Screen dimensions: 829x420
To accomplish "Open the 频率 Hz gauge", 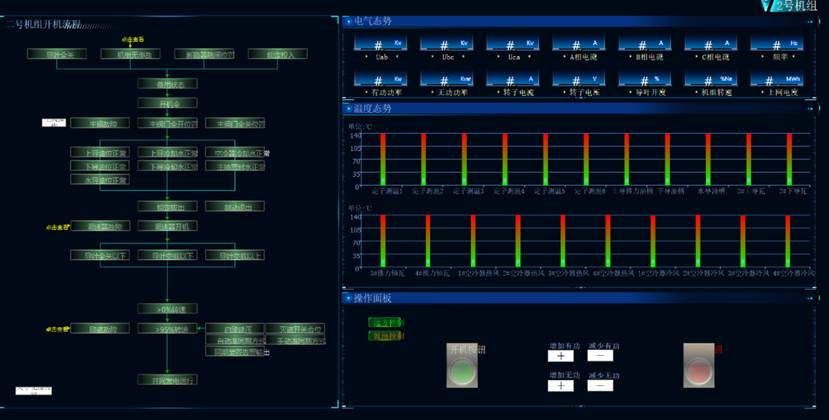I will click(777, 44).
